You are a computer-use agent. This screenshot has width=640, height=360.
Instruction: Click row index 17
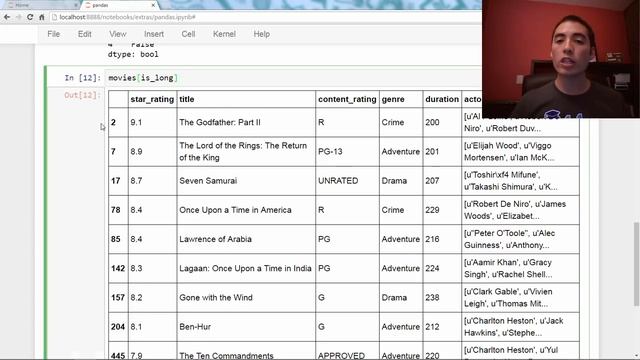(118, 181)
